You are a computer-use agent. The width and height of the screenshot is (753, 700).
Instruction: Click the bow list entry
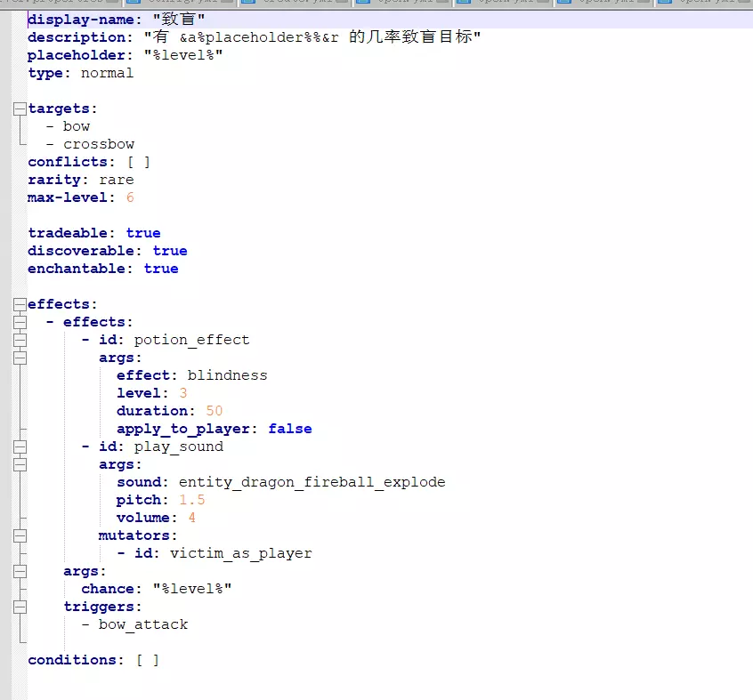(77, 126)
